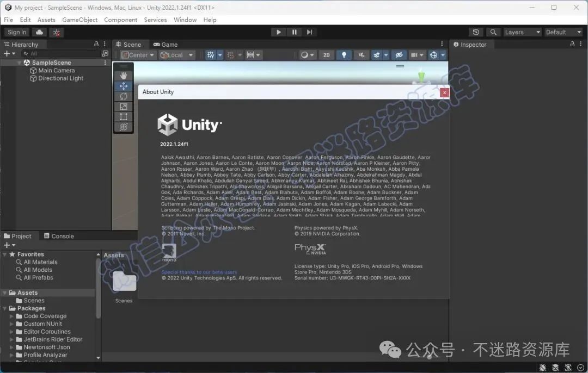
Task: Open the Layers dropdown
Action: click(x=522, y=32)
